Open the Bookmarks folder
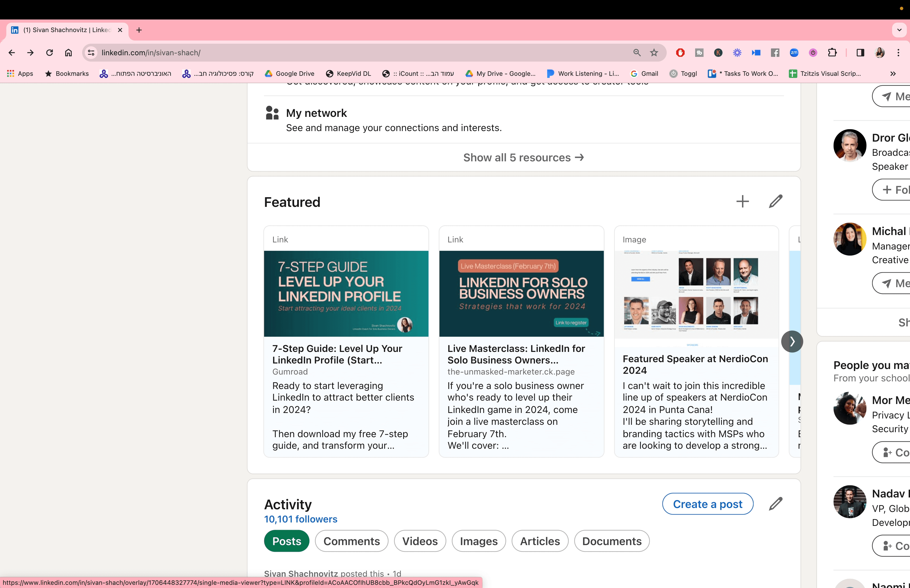The height and width of the screenshot is (588, 910). tap(67, 74)
